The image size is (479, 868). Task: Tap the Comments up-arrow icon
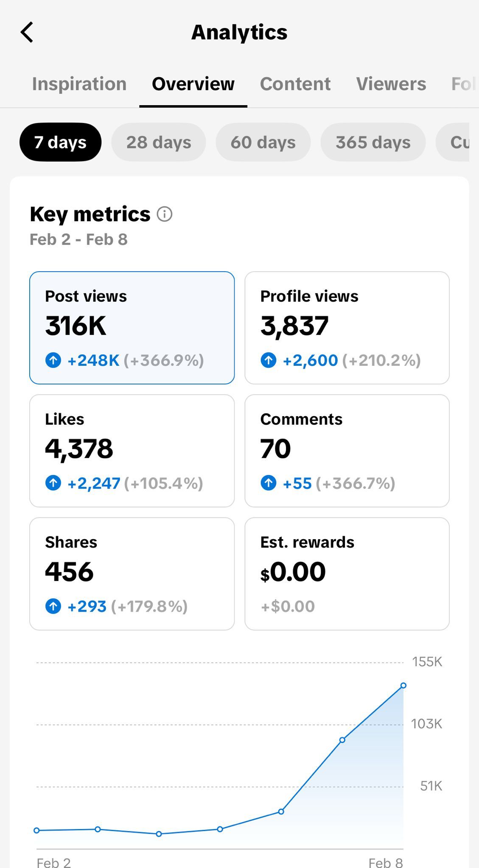pyautogui.click(x=268, y=483)
